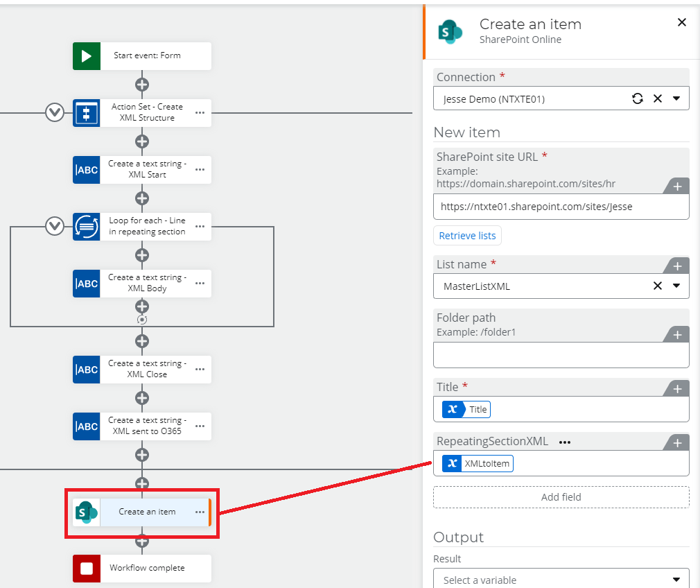Open the RepeatingSectionXML field options menu
Screen dimensions: 700x588
tap(565, 442)
